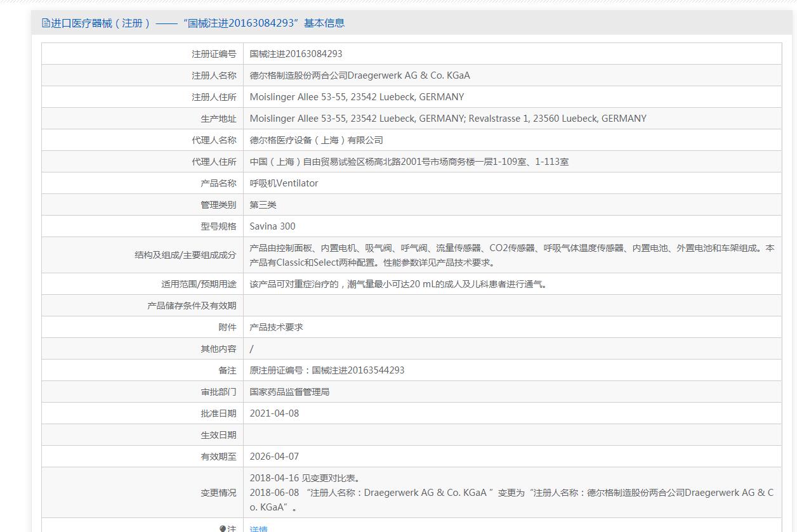
Task: Click the 适用范围/预期用途 intended use text
Action: click(x=398, y=284)
